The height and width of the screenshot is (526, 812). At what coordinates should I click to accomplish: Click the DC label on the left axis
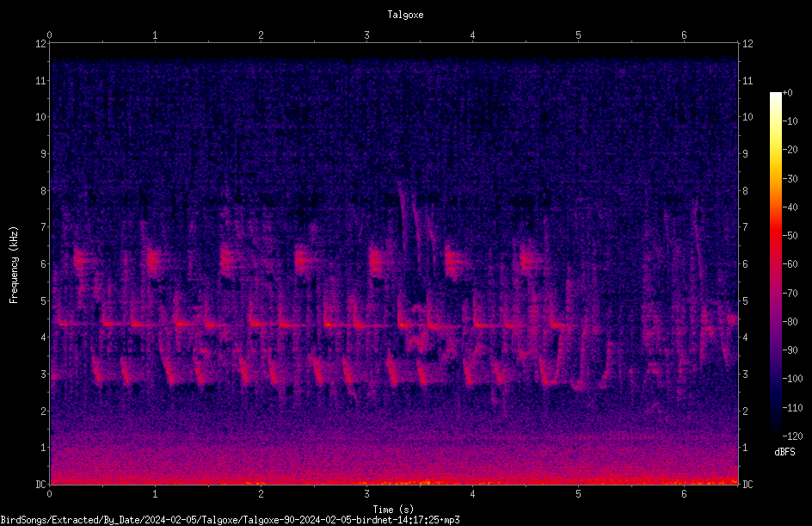(x=40, y=485)
